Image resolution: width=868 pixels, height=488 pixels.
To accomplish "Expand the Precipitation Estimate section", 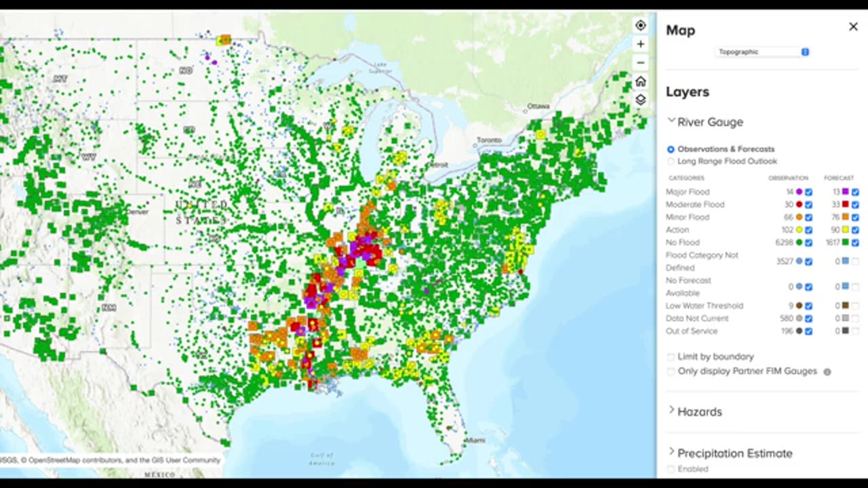I will point(730,453).
